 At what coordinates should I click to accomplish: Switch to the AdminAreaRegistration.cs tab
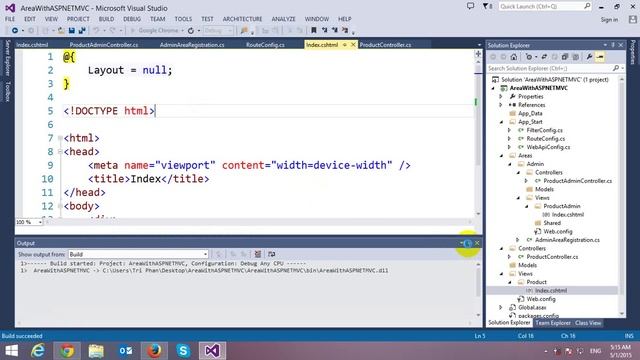pos(192,45)
